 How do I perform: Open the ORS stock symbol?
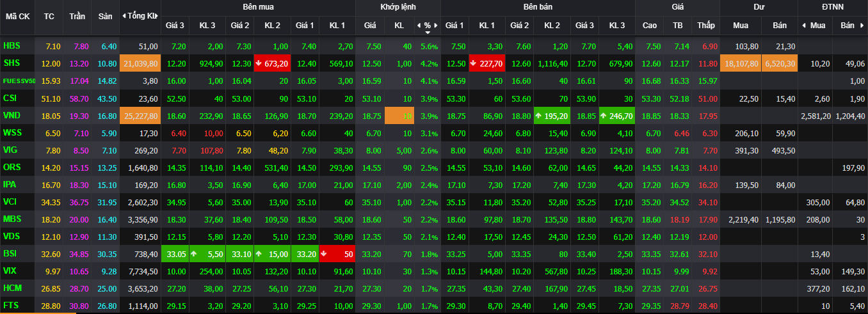12,167
